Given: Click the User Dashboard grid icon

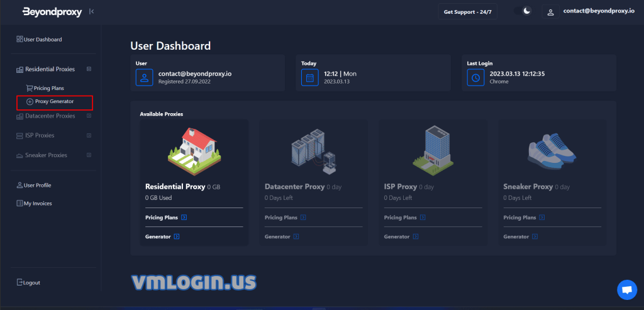Looking at the screenshot, I should pos(19,39).
